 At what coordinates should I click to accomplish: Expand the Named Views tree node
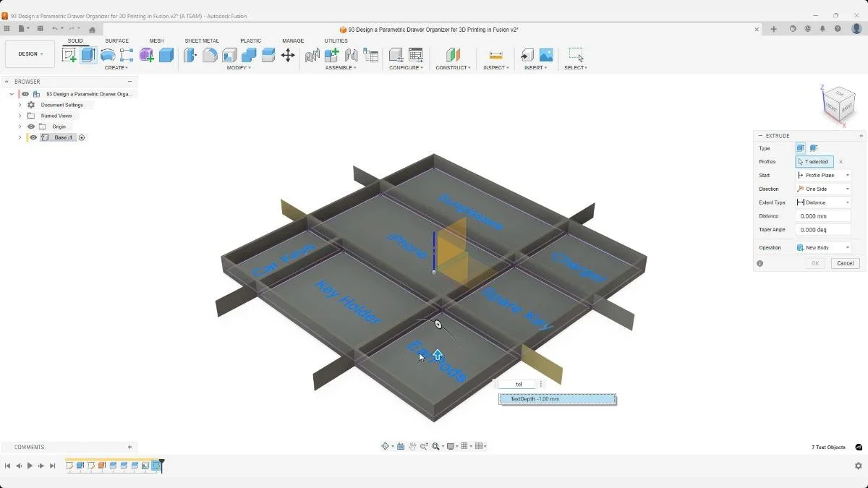[x=20, y=116]
